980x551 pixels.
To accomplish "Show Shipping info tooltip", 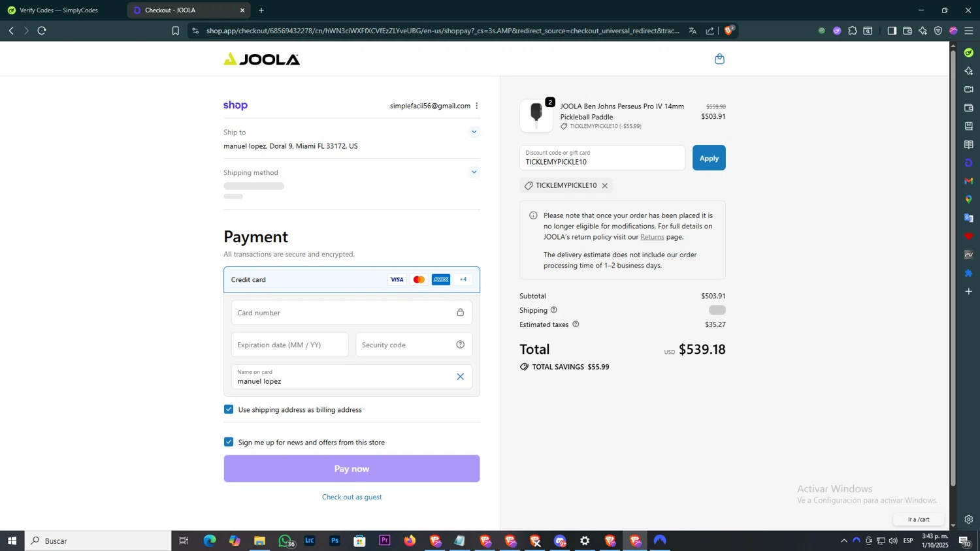I will coord(554,310).
